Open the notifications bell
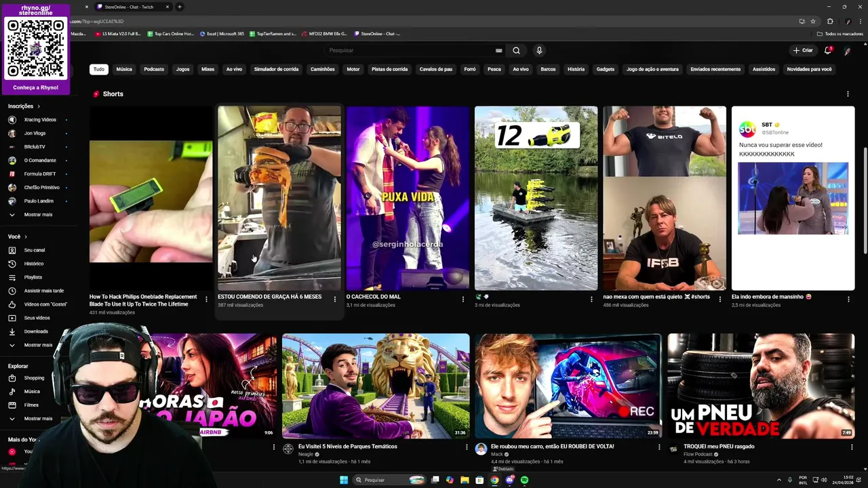The height and width of the screenshot is (488, 868). click(x=828, y=50)
